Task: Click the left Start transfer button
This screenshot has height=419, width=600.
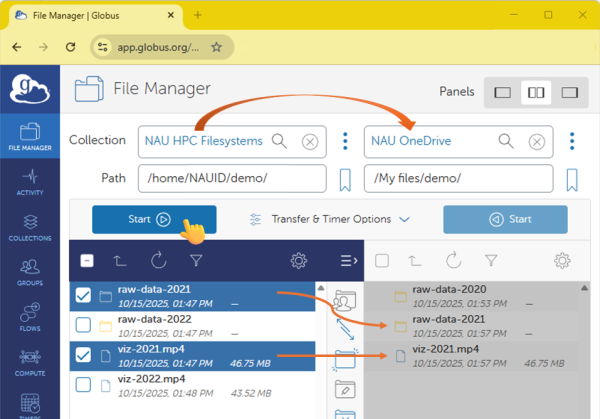Action: [153, 219]
